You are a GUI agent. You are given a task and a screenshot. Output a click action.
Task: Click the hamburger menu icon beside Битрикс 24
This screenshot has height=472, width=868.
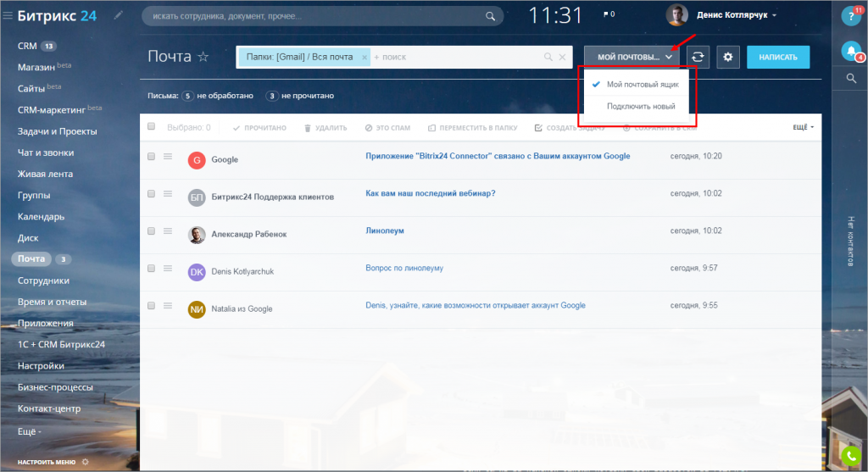[x=7, y=16]
